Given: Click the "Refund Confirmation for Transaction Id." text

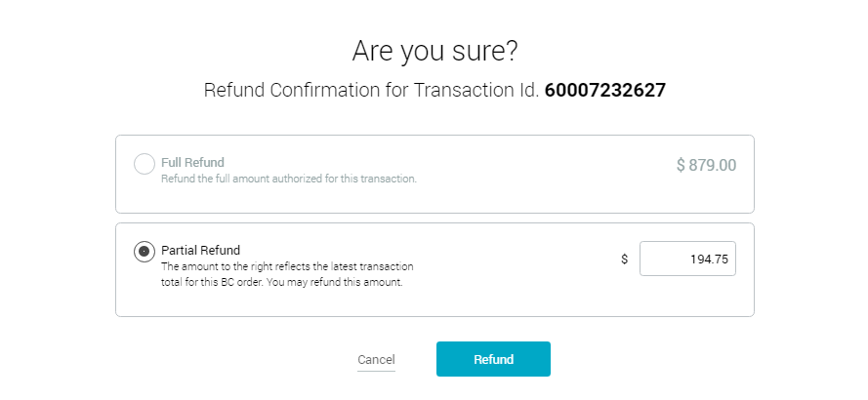Looking at the screenshot, I should (x=371, y=91).
